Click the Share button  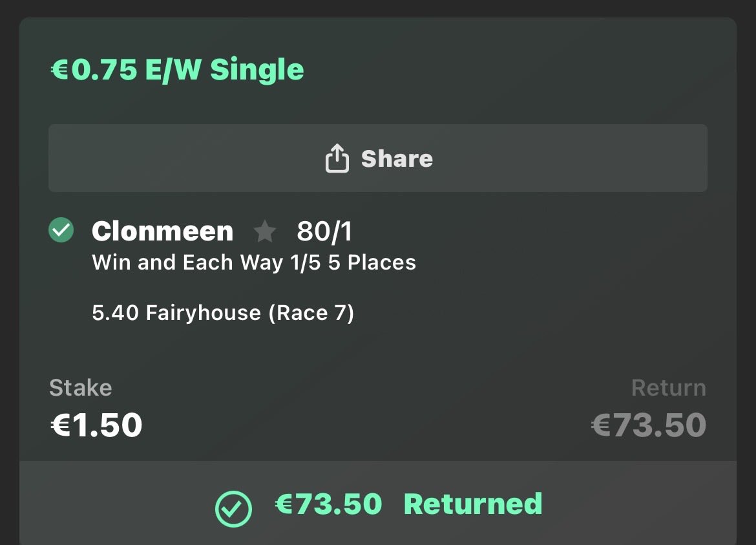click(378, 158)
